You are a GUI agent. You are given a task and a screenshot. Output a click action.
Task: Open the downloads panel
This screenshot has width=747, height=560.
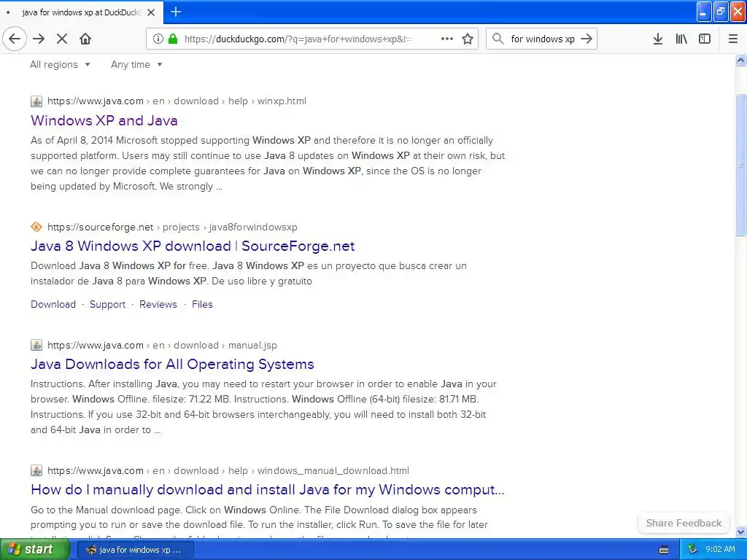coord(658,39)
